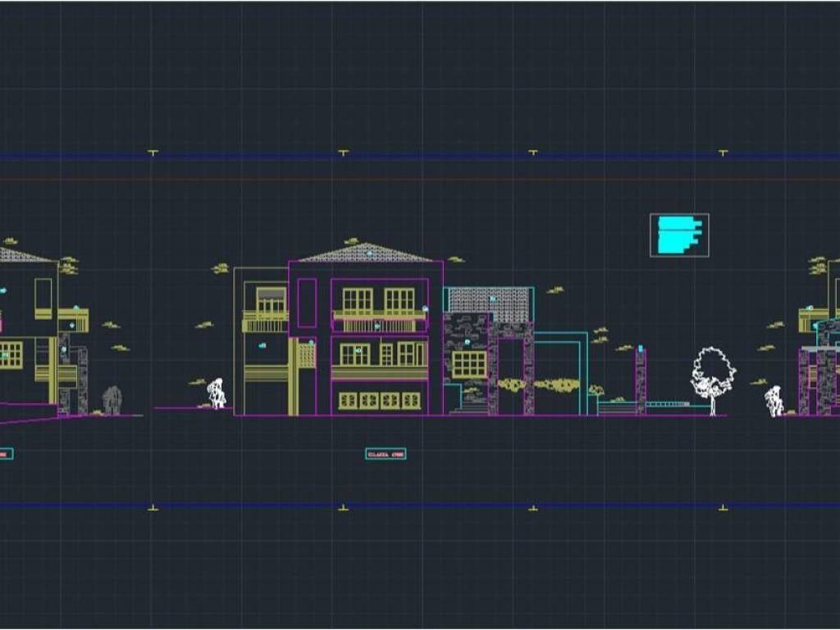Click the yellow grid window on left building
840x630 pixels.
tap(10, 354)
